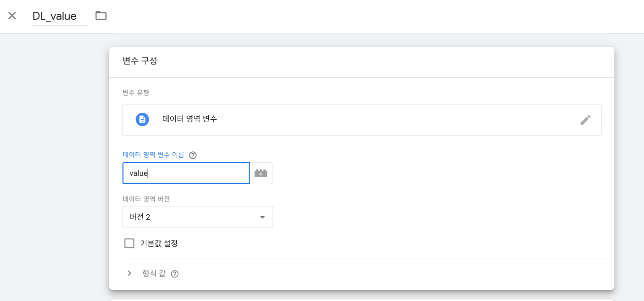644x301 pixels.
Task: Click the 기본값 설정 checkbox label
Action: [x=159, y=243]
